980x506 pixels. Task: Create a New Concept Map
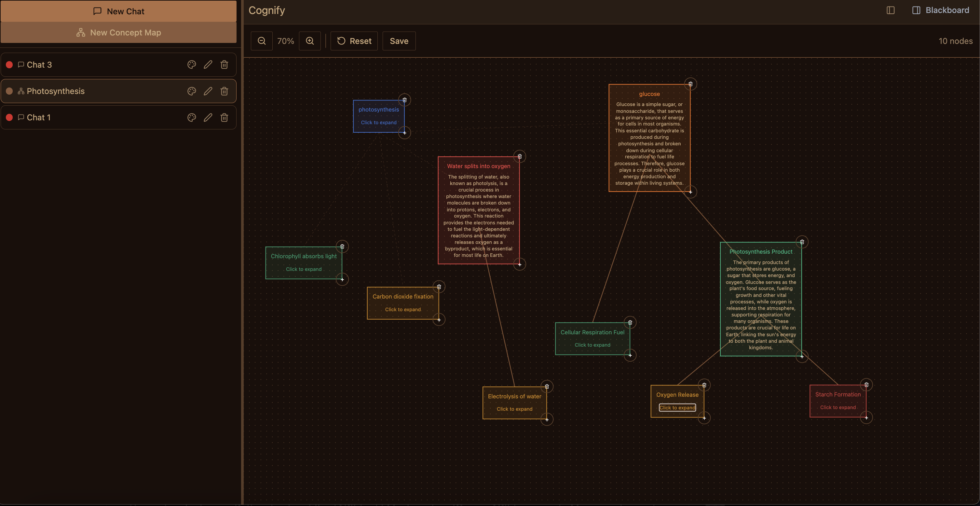tap(118, 33)
